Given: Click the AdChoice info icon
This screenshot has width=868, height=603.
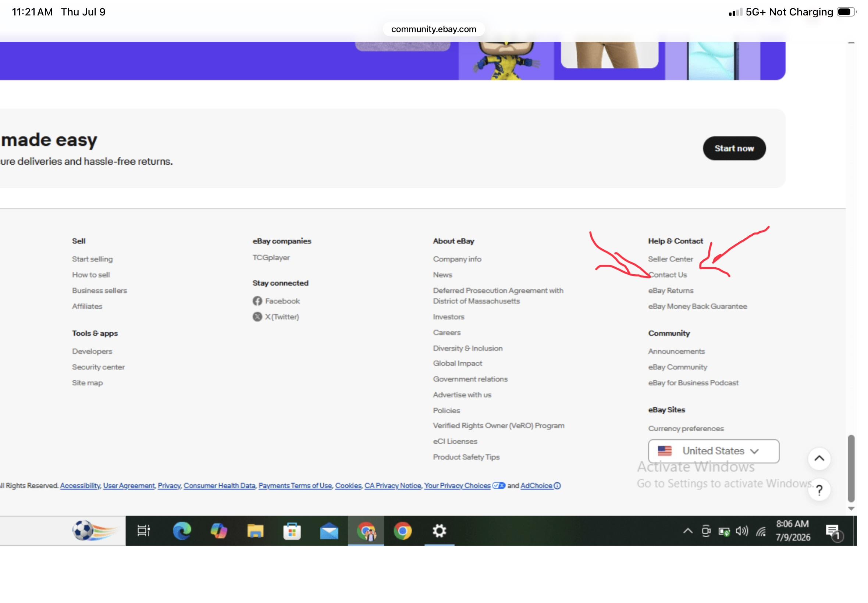Looking at the screenshot, I should click(556, 486).
